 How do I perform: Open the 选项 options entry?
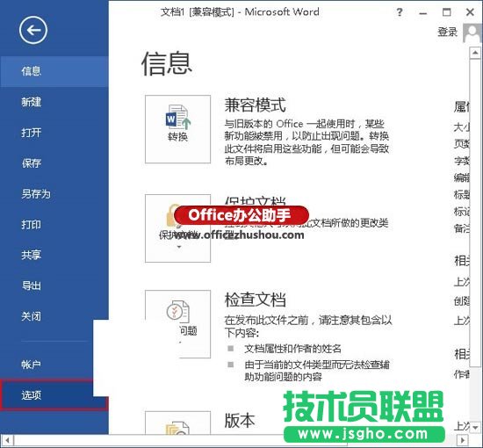pos(54,395)
